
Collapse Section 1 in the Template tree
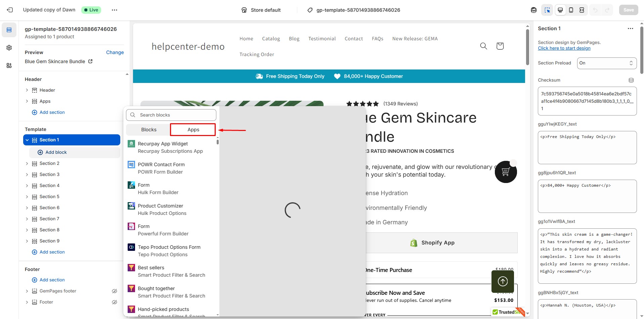[27, 140]
